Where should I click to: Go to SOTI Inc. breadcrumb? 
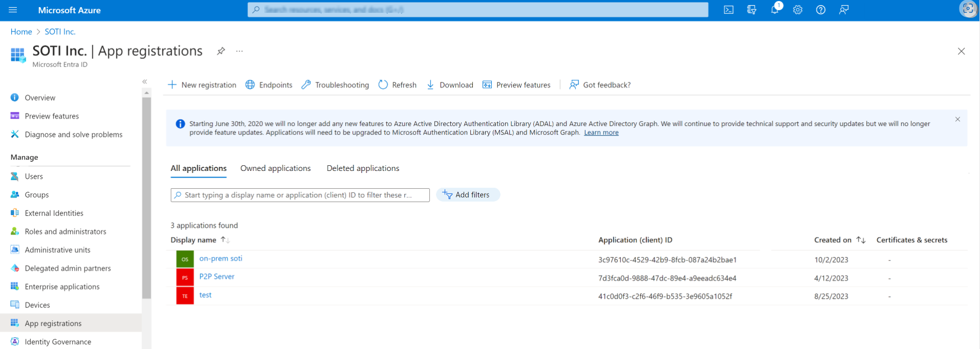(60, 32)
